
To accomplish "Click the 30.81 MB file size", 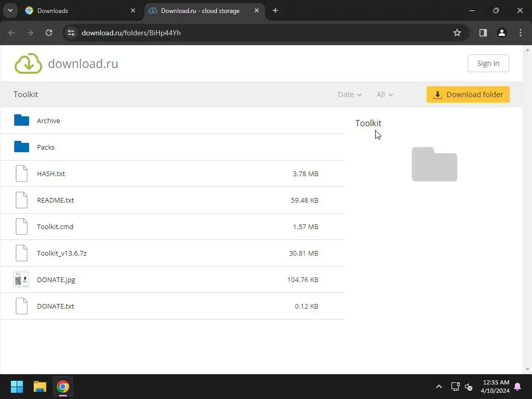I will [x=303, y=253].
